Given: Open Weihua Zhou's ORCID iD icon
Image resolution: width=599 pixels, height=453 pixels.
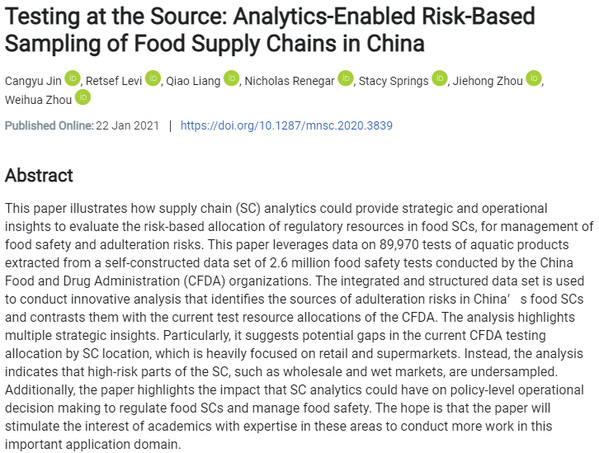Looking at the screenshot, I should 83,97.
